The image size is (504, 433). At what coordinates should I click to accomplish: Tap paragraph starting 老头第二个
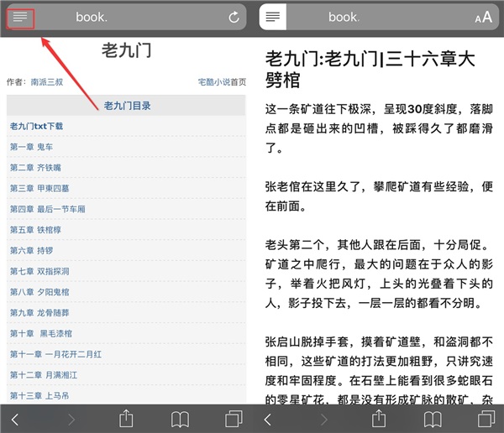[x=379, y=274]
